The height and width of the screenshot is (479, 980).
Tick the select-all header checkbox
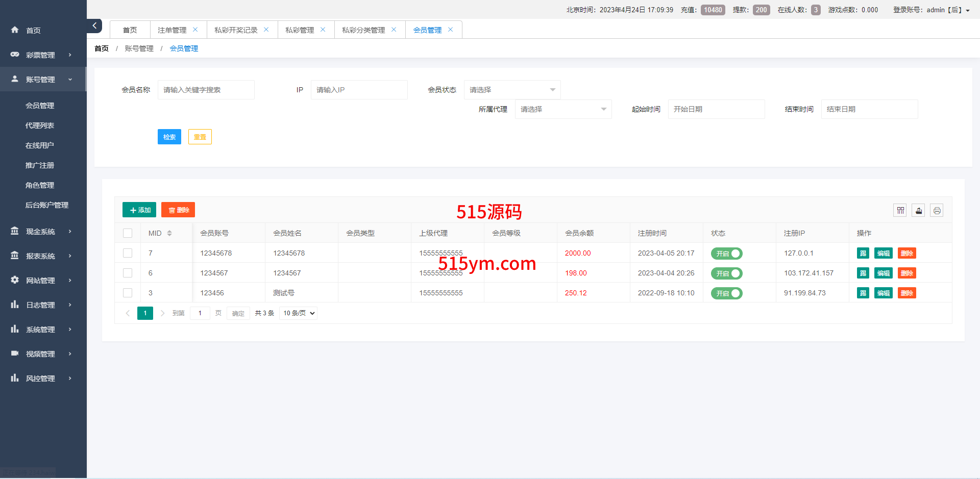coord(128,233)
